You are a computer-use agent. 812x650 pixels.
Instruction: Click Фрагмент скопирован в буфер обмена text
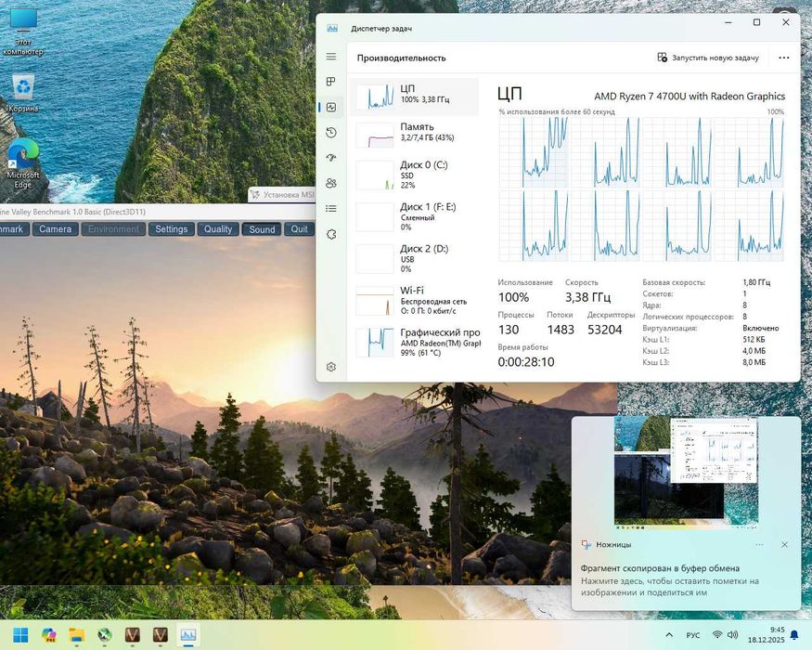click(x=660, y=568)
